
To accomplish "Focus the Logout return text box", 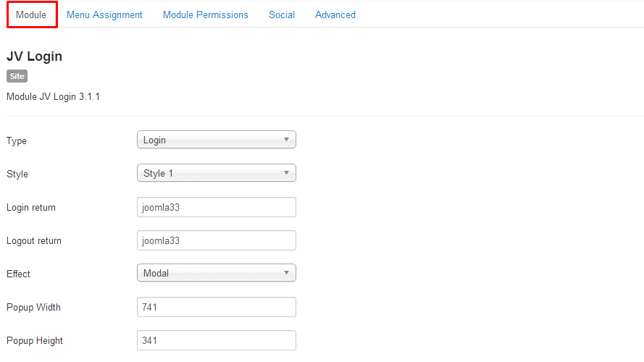I will 217,240.
